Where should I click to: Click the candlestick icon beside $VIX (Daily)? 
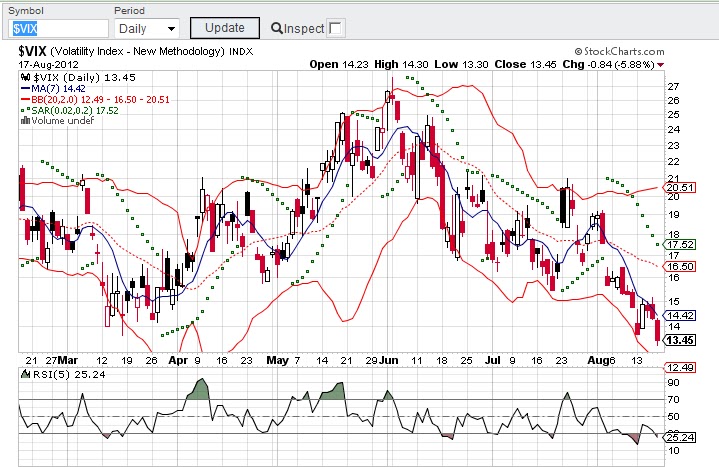26,78
